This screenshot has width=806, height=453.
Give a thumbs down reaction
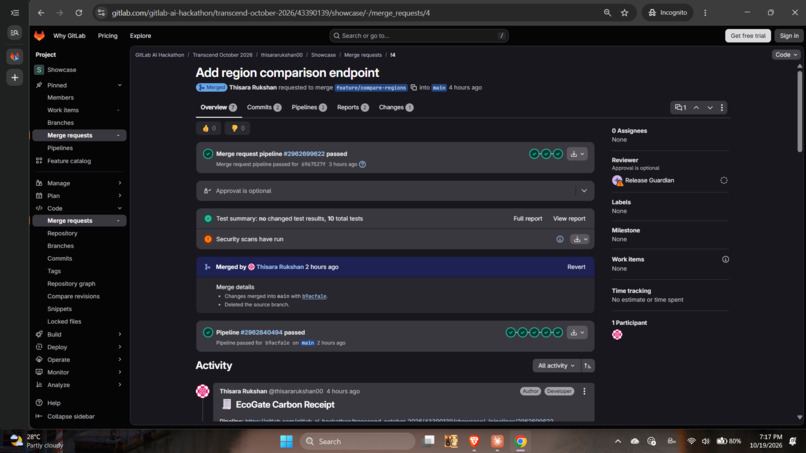click(237, 128)
